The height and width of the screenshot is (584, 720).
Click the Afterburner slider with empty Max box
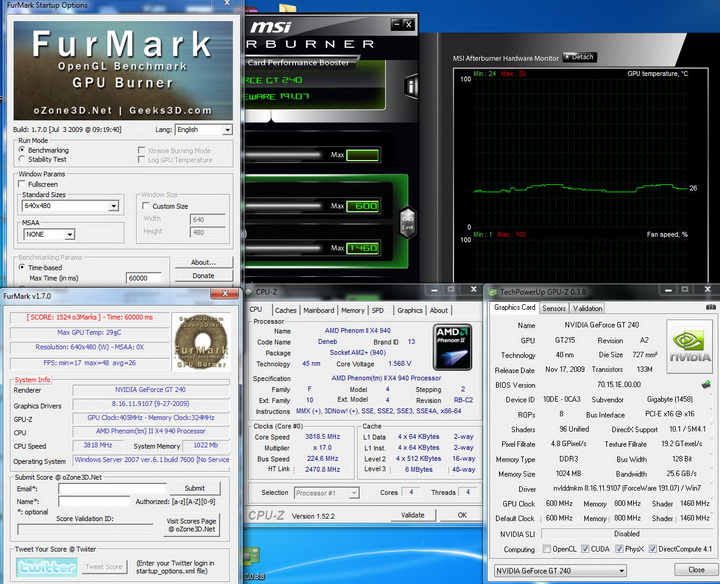click(x=283, y=155)
